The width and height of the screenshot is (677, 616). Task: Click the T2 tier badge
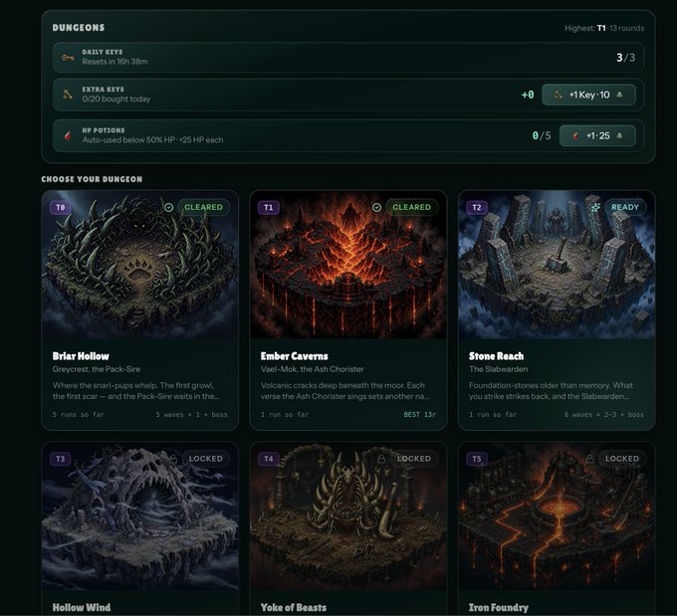[477, 207]
